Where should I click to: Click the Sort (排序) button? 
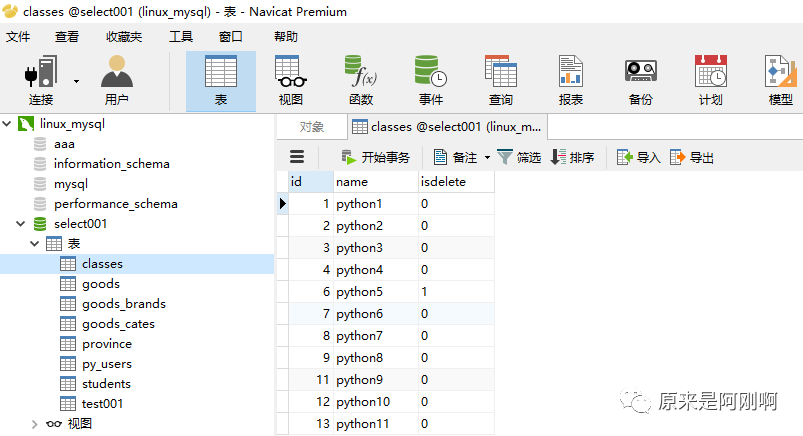tap(572, 157)
